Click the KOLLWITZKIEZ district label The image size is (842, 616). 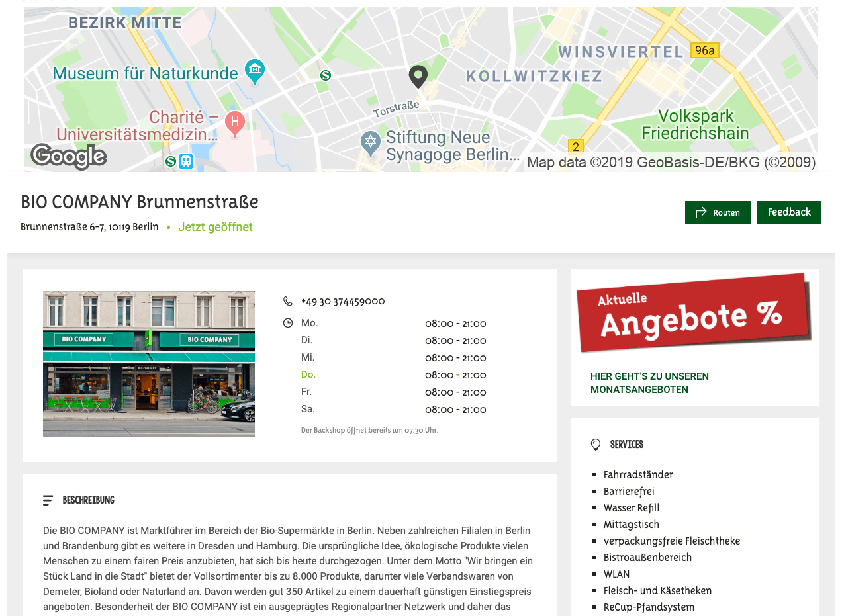click(x=534, y=76)
